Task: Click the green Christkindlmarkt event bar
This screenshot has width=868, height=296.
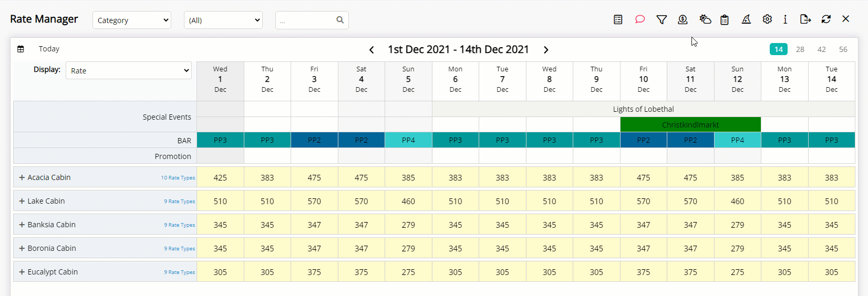Action: pos(690,124)
